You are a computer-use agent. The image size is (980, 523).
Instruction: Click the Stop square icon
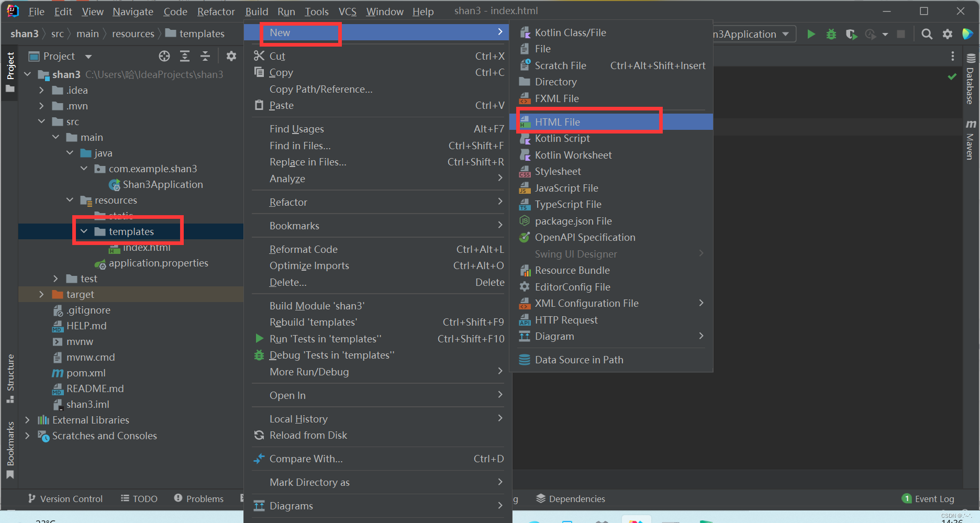pyautogui.click(x=901, y=34)
